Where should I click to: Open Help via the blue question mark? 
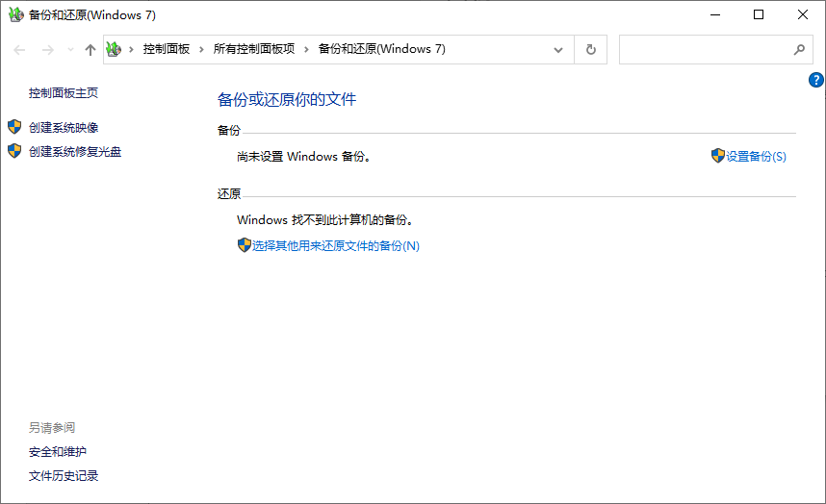[816, 80]
